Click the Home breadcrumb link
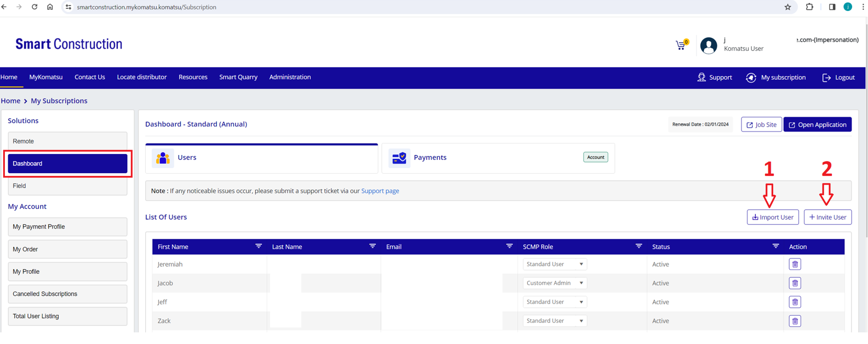 pyautogui.click(x=10, y=101)
